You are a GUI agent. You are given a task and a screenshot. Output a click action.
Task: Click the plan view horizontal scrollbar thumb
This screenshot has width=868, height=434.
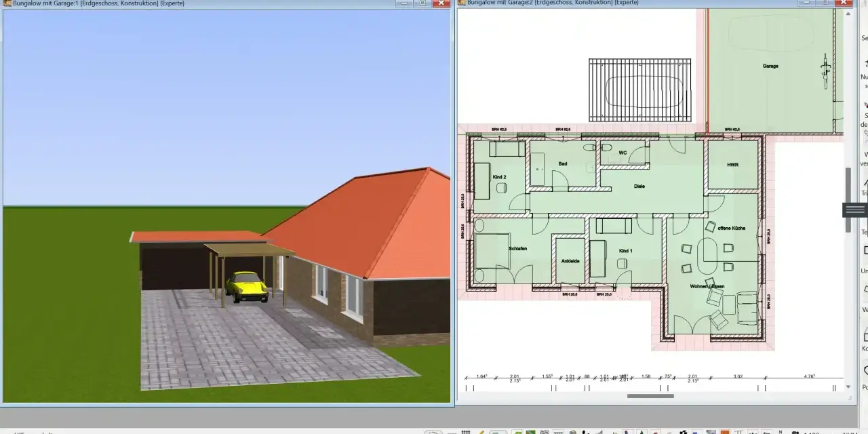click(650, 396)
